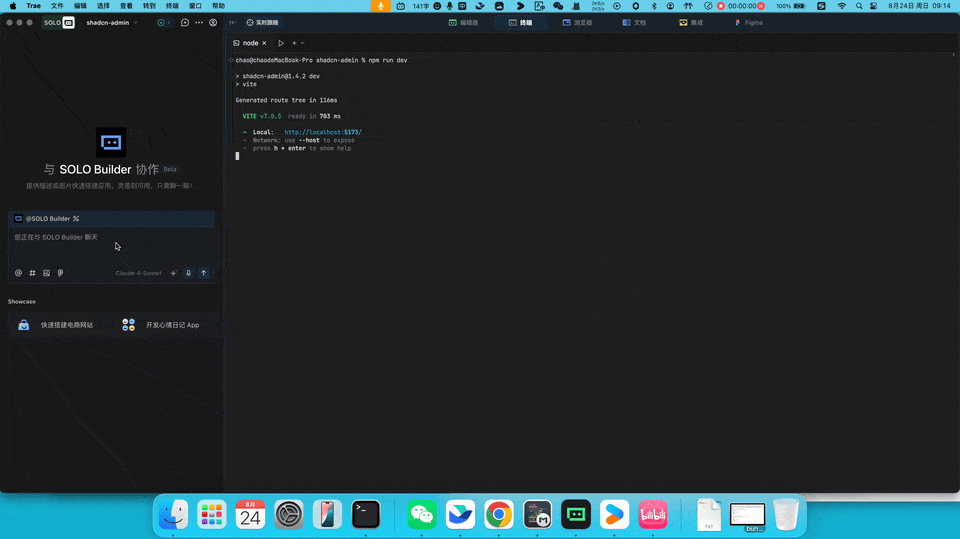Open the shadcn-admin project dropdown
The image size is (960, 539).
(x=111, y=23)
